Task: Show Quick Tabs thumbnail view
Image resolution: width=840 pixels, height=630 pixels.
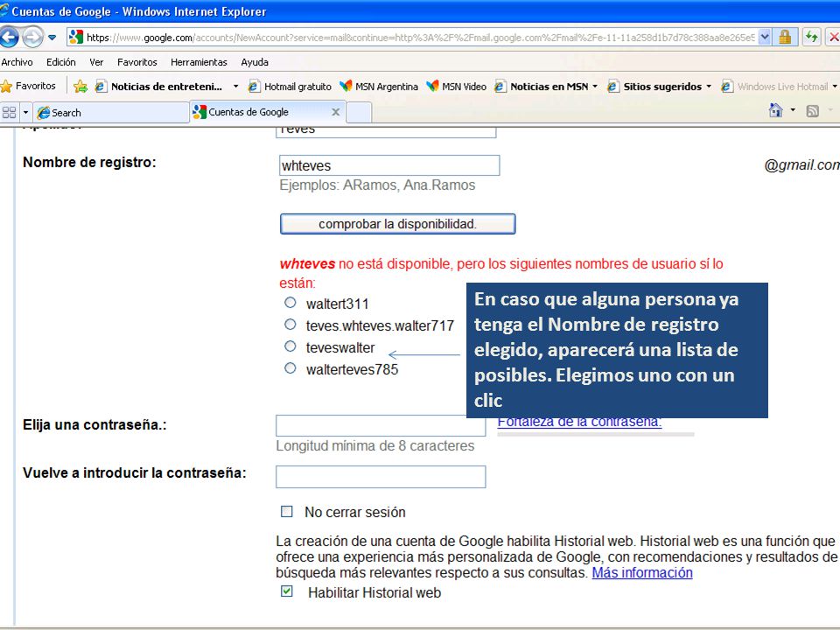Action: (9, 113)
